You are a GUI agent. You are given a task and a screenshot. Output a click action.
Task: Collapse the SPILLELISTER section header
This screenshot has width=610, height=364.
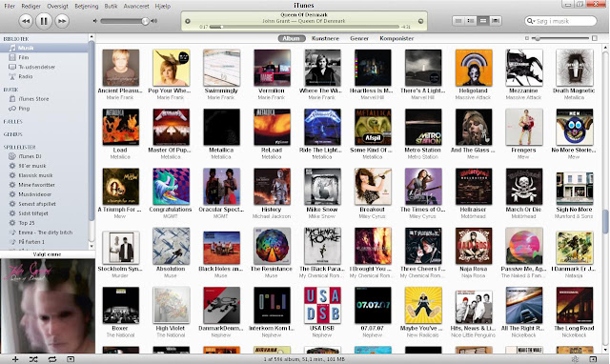coord(19,147)
